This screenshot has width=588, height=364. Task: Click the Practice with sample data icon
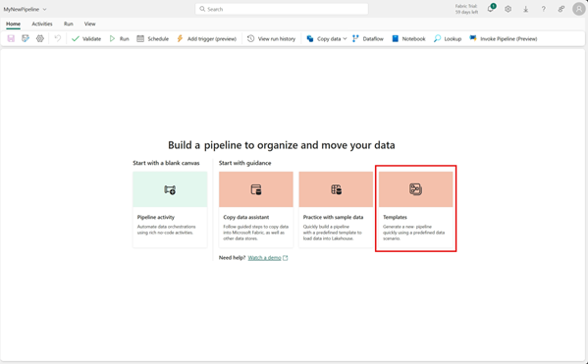click(x=336, y=189)
